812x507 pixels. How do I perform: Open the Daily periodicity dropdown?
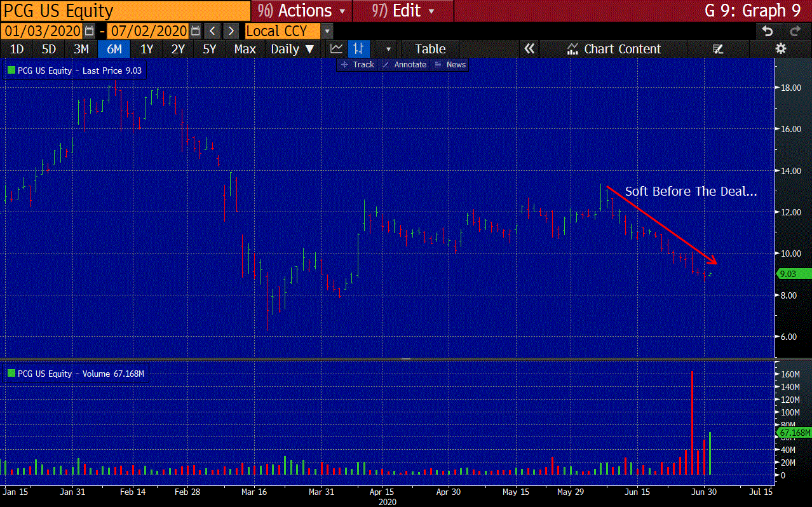292,49
